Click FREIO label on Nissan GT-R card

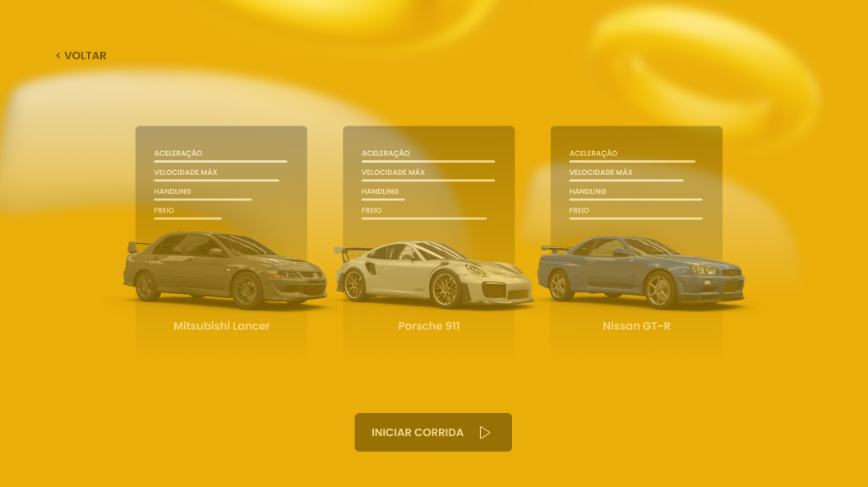pos(579,210)
